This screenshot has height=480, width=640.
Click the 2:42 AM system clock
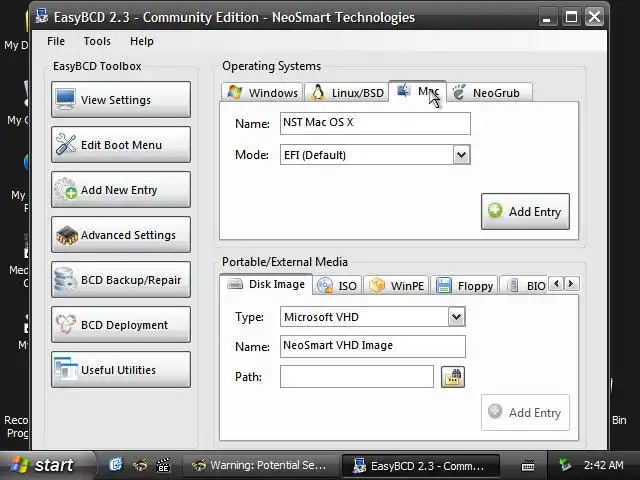coord(603,465)
